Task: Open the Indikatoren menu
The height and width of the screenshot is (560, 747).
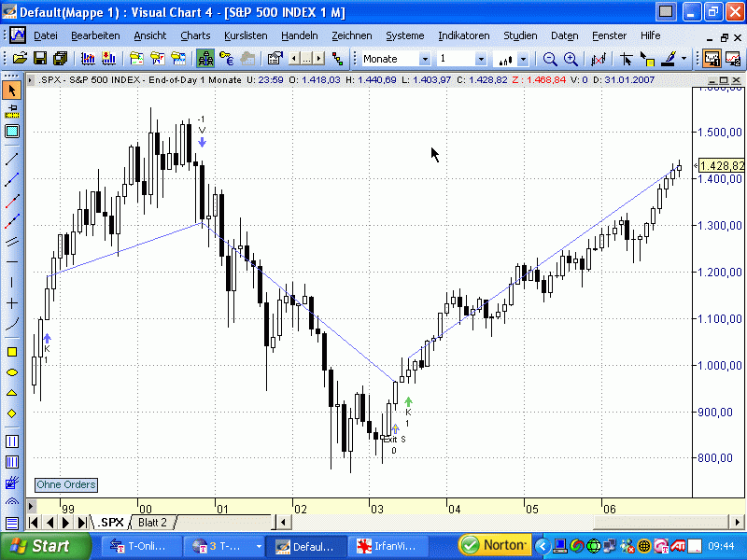Action: point(463,35)
